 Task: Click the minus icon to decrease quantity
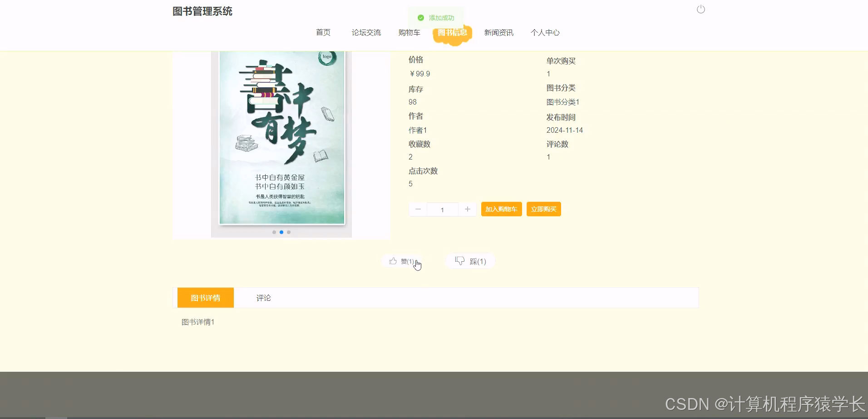click(418, 209)
